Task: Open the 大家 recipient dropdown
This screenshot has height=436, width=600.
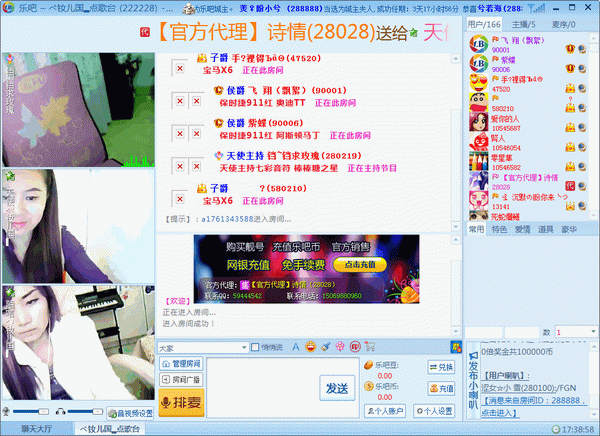Action: pyautogui.click(x=244, y=348)
